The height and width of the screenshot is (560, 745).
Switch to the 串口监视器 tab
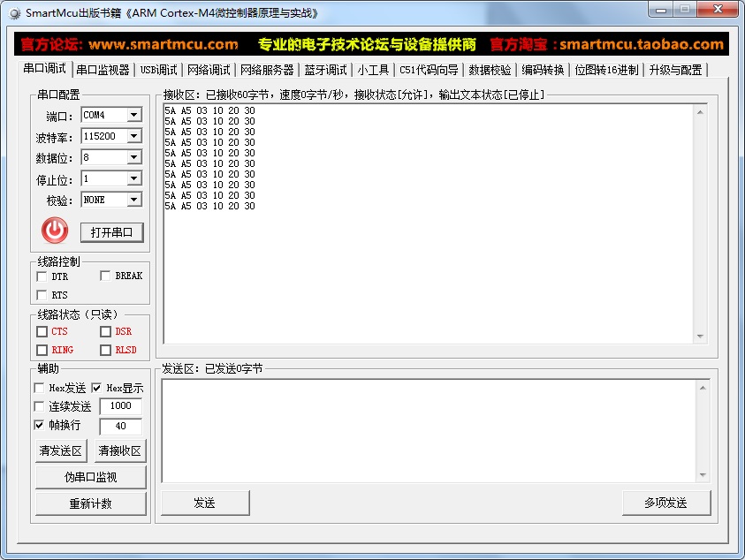coord(103,71)
